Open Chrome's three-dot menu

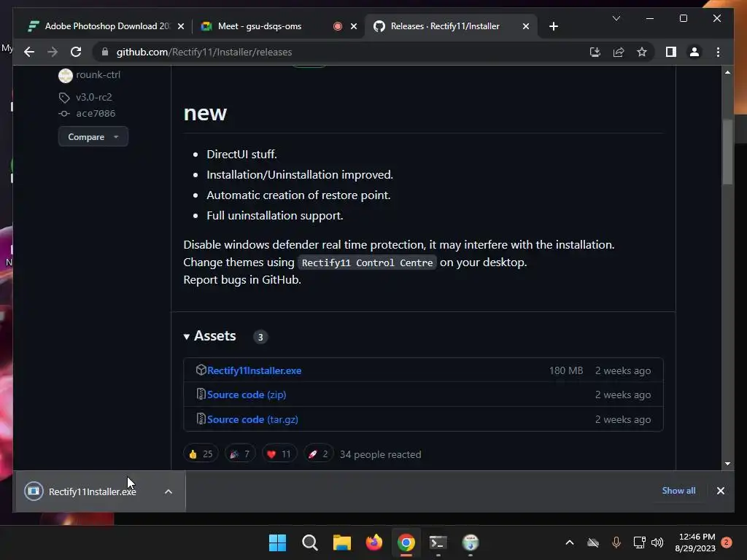point(718,52)
